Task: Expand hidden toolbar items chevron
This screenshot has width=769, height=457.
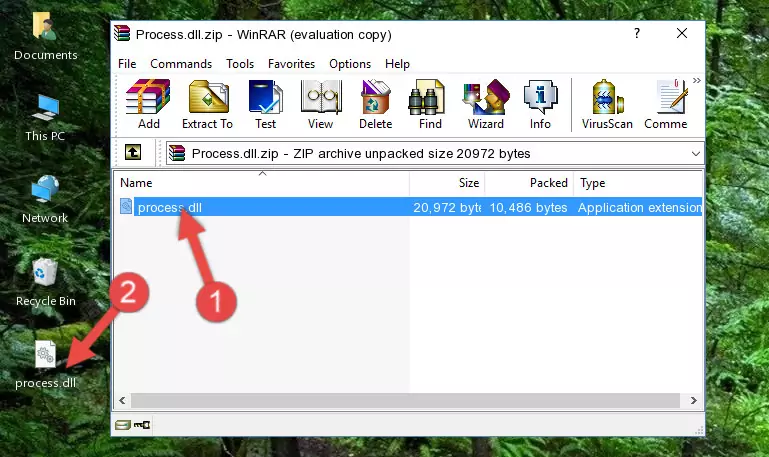Action: tap(696, 80)
